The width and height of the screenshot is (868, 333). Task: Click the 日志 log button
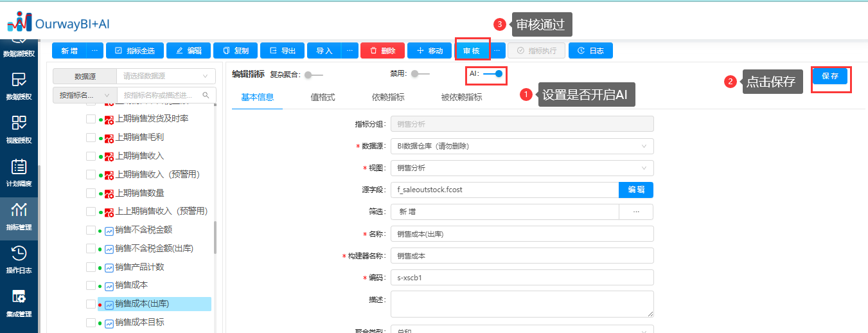[590, 51]
